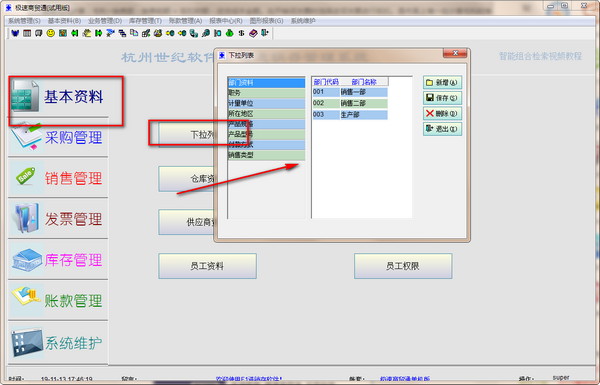The width and height of the screenshot is (600, 385).
Task: Click the yellow smiley face toolbar icon
Action: 51,33
